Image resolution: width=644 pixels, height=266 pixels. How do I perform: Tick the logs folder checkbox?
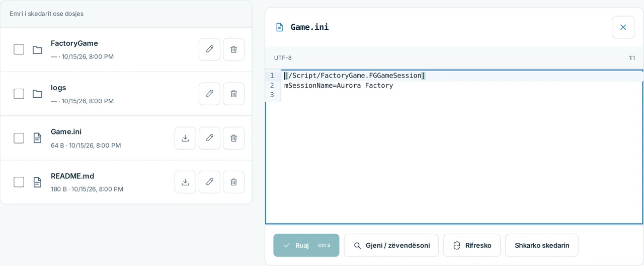pos(19,94)
